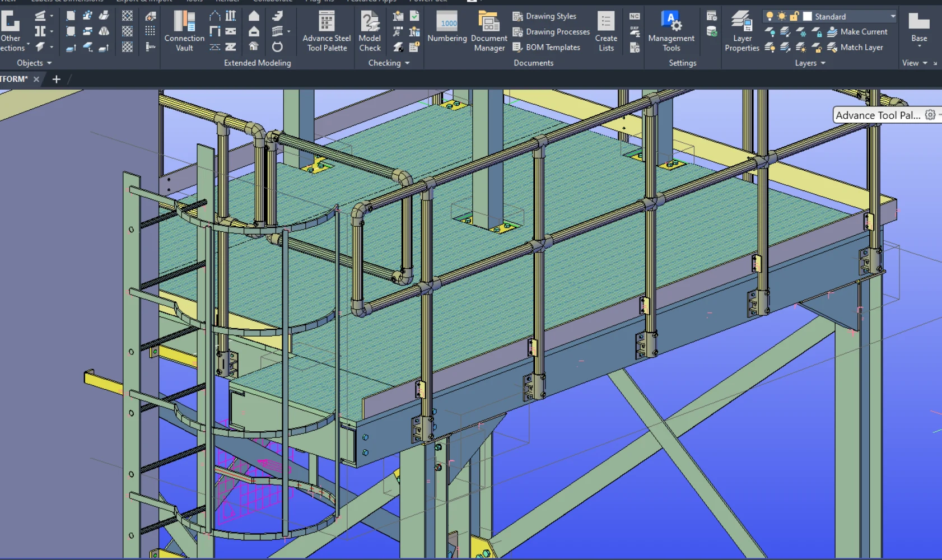Click the database update icon in Settings
942x560 pixels.
pos(712,31)
